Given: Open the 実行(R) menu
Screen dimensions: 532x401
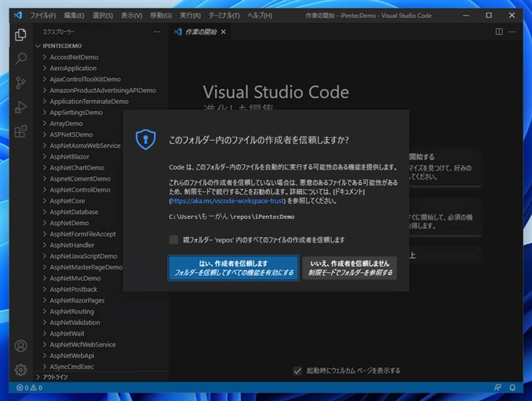Looking at the screenshot, I should pos(190,16).
